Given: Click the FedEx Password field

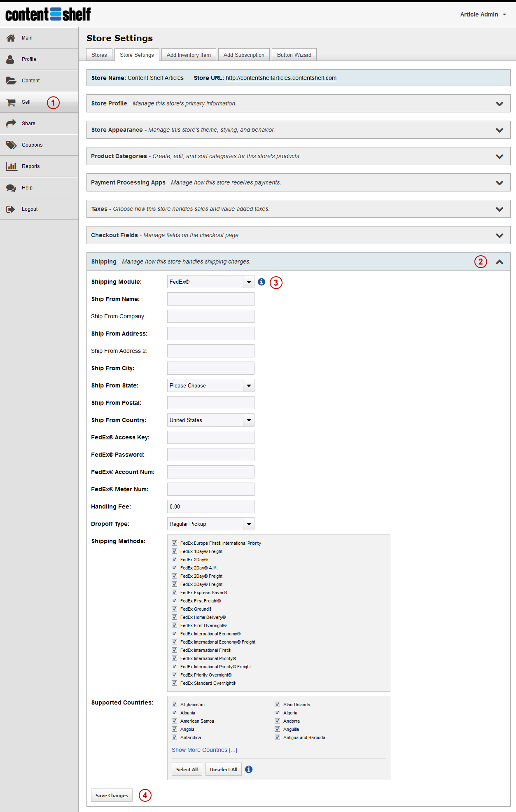Looking at the screenshot, I should (x=210, y=455).
